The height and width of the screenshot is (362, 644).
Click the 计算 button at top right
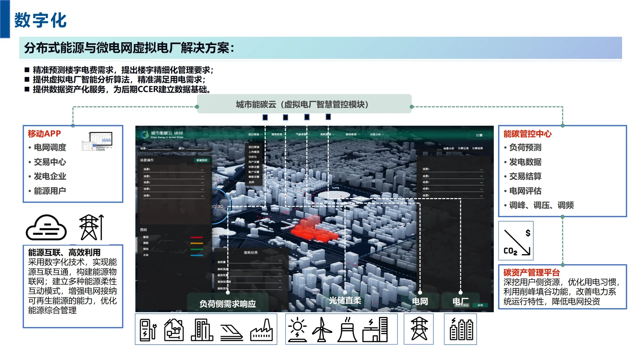[x=479, y=135]
